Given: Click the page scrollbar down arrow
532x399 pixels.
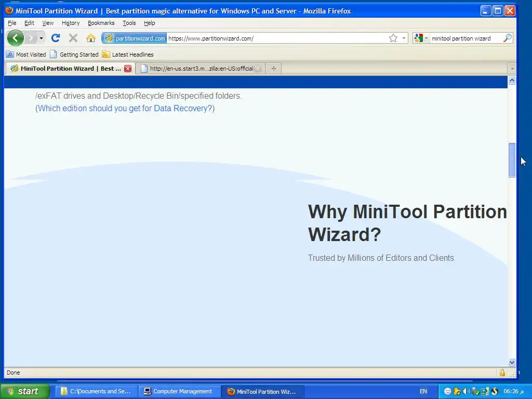Looking at the screenshot, I should (x=512, y=362).
